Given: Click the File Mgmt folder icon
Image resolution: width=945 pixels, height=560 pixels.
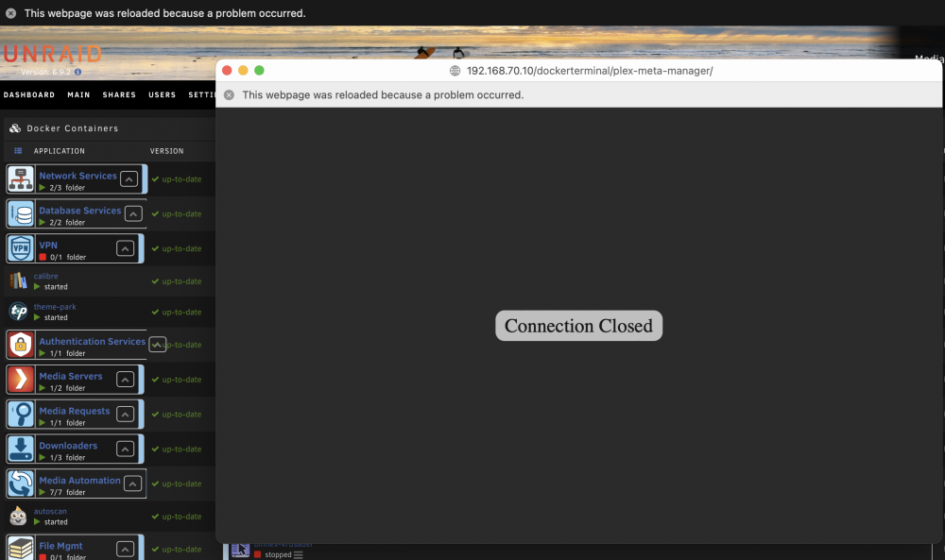Looking at the screenshot, I should tap(21, 548).
